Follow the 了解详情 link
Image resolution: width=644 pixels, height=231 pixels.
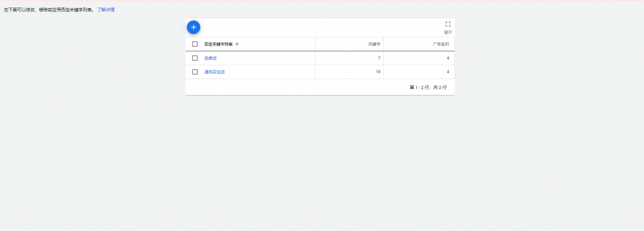(106, 10)
